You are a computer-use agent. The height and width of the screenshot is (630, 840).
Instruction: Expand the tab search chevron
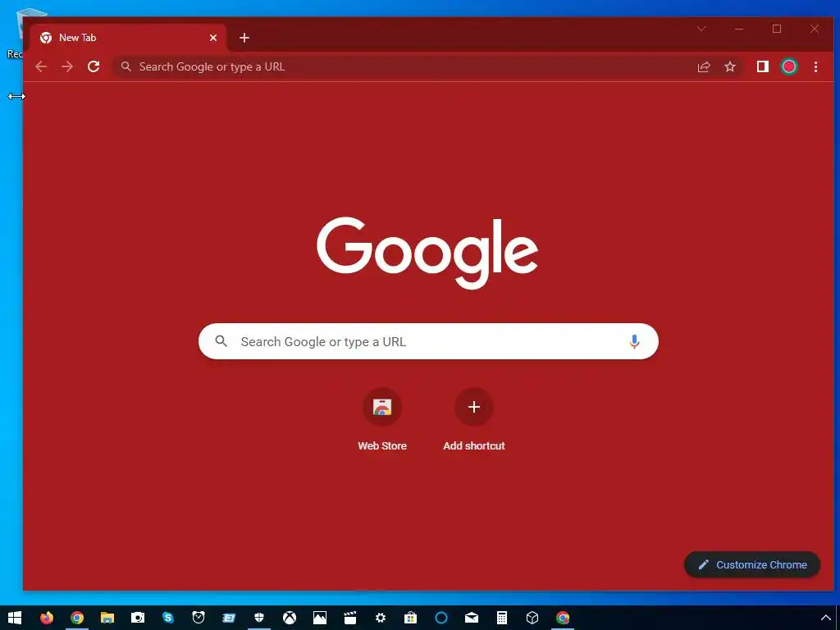[x=701, y=29]
